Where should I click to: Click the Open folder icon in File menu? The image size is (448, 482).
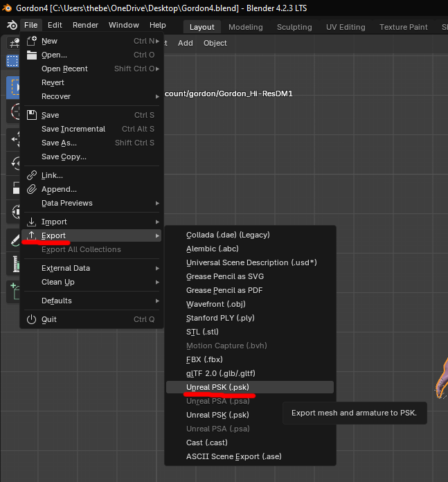tap(32, 55)
